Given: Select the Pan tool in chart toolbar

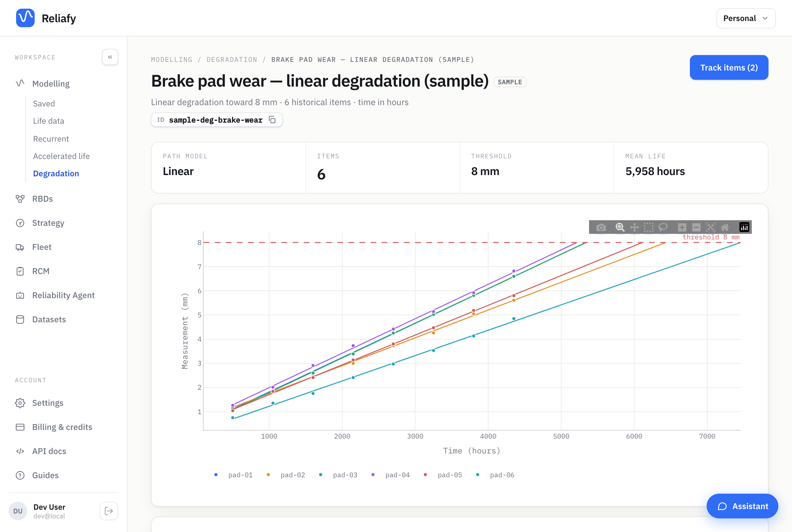Looking at the screenshot, I should pos(634,227).
